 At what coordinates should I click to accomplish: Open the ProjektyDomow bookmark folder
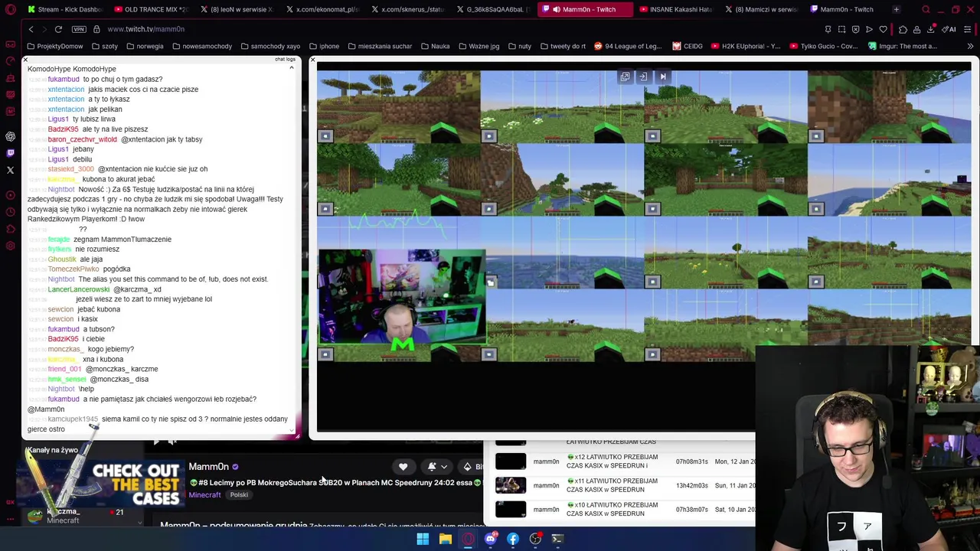coord(54,46)
